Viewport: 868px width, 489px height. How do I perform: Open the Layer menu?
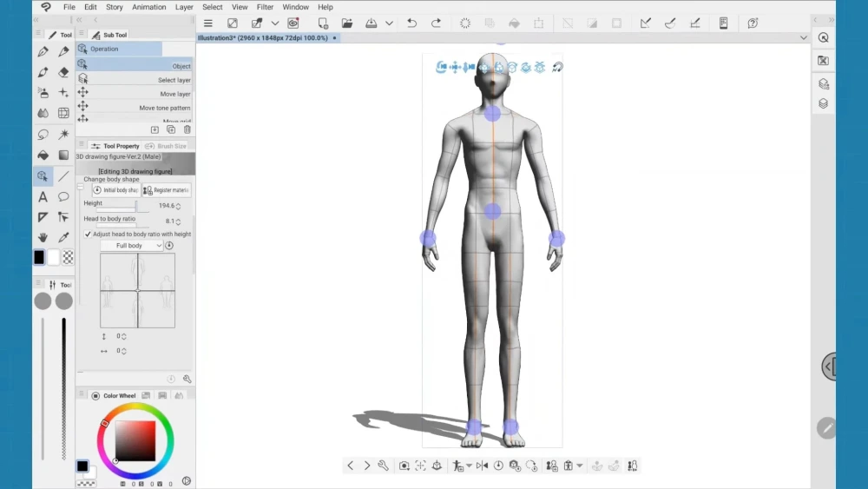pos(184,7)
